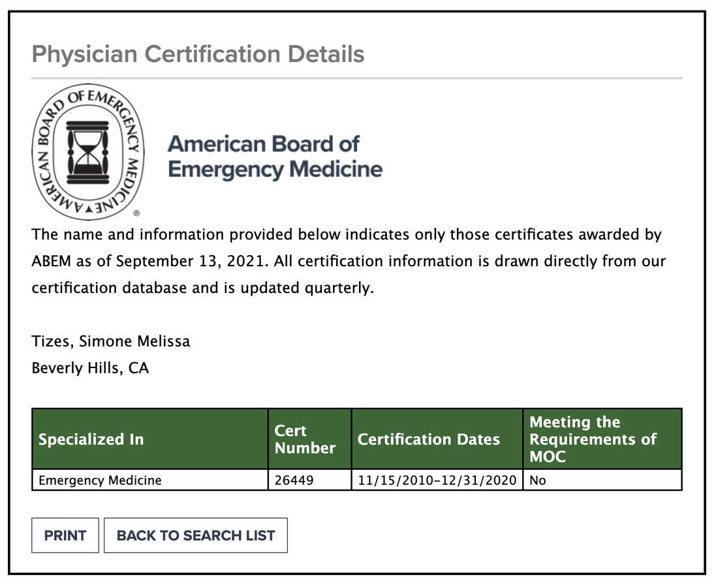Click the Meeting the Requirements of MOC header
This screenshot has width=718, height=588.
tap(602, 439)
